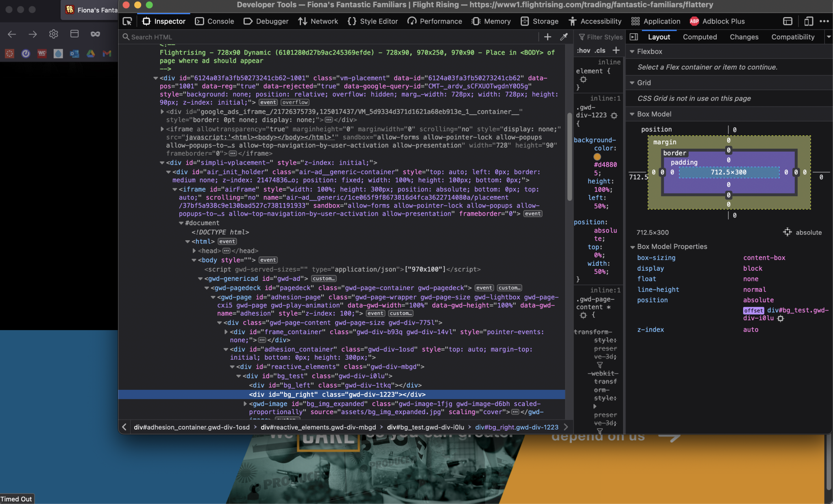Image resolution: width=833 pixels, height=504 pixels.
Task: Switch to the Changes sidebar tab
Action: 744,37
